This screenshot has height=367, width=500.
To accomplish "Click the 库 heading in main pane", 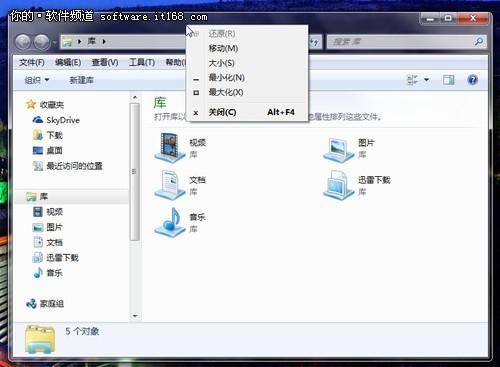I will pyautogui.click(x=160, y=103).
